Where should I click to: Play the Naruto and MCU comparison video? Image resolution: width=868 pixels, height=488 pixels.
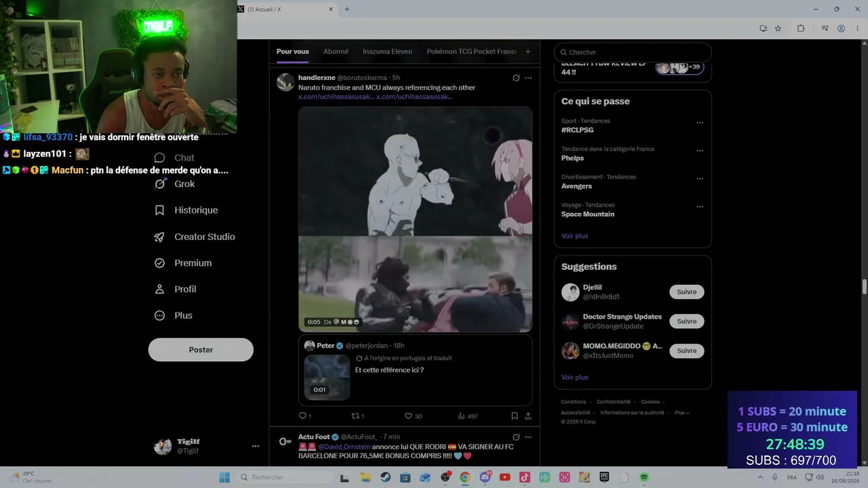click(415, 219)
